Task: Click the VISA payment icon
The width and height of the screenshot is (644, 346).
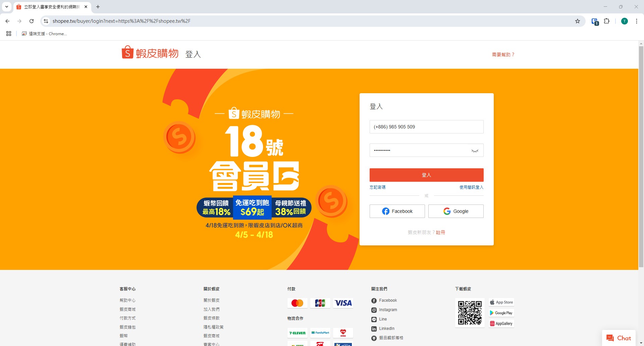Action: point(343,303)
